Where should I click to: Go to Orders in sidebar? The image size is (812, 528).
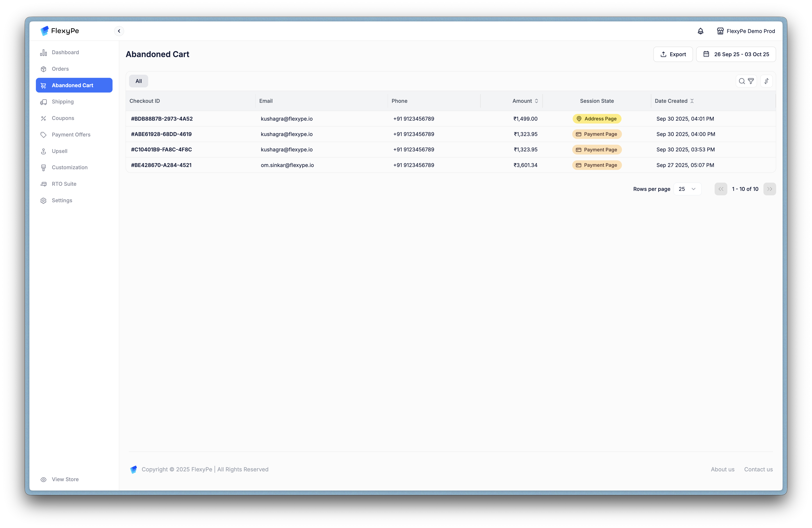pyautogui.click(x=60, y=69)
